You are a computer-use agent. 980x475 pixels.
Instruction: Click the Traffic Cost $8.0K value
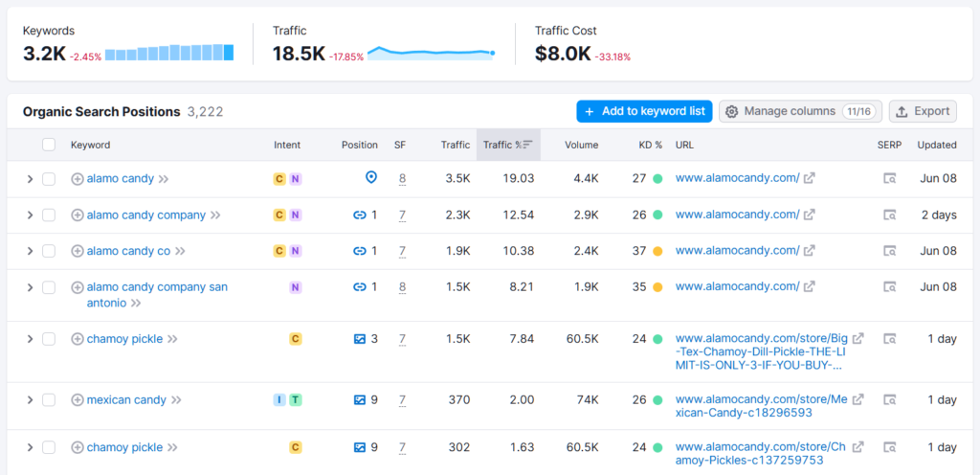tap(563, 54)
